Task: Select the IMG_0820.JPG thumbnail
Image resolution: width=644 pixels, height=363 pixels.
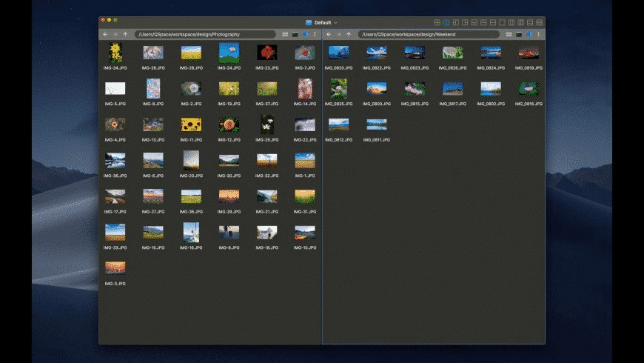Action: pos(338,53)
